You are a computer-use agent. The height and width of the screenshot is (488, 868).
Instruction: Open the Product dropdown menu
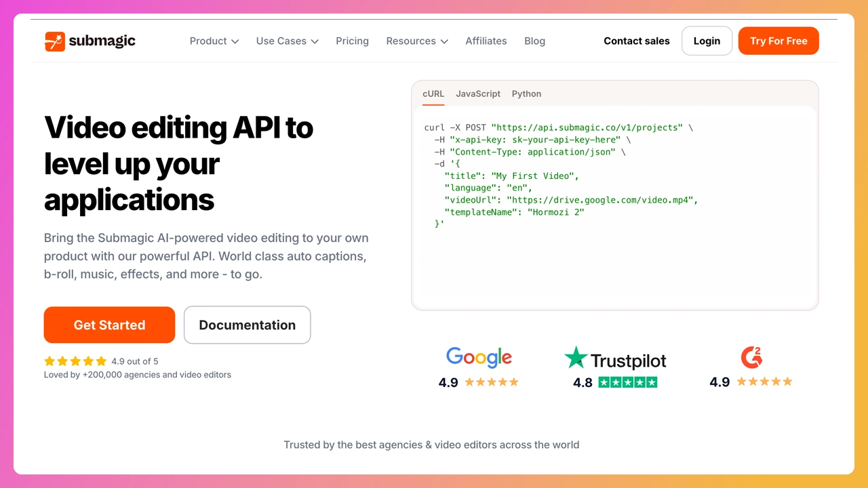(214, 41)
